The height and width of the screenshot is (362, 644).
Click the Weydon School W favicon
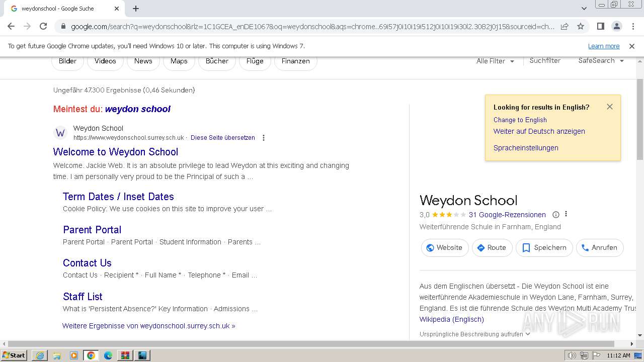[60, 133]
